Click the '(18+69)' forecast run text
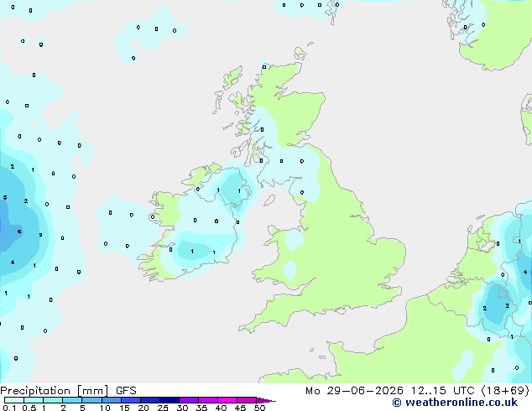Screen dimensions: 532x411 [x=505, y=391]
